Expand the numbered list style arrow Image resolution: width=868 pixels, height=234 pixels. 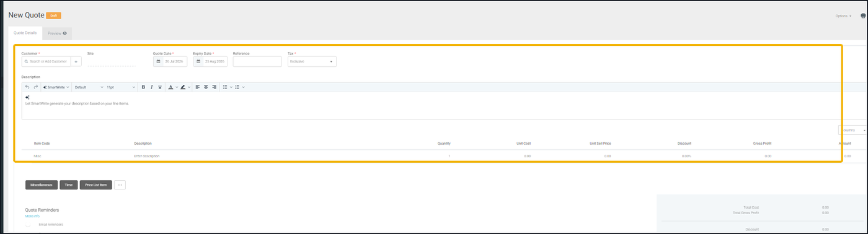click(244, 87)
